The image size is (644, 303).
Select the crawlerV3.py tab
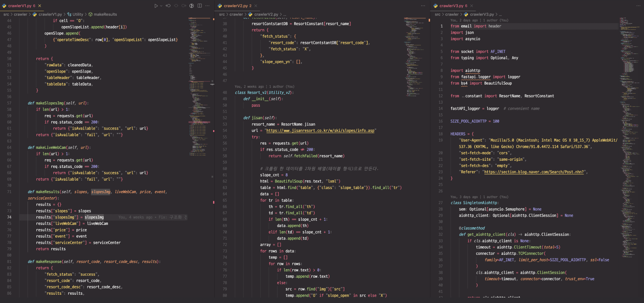click(451, 6)
